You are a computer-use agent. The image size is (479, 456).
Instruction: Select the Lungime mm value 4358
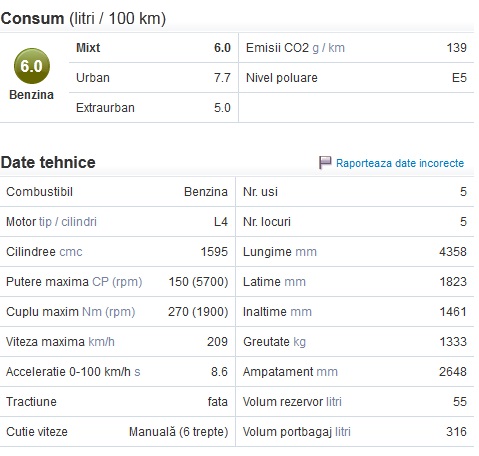(x=453, y=252)
